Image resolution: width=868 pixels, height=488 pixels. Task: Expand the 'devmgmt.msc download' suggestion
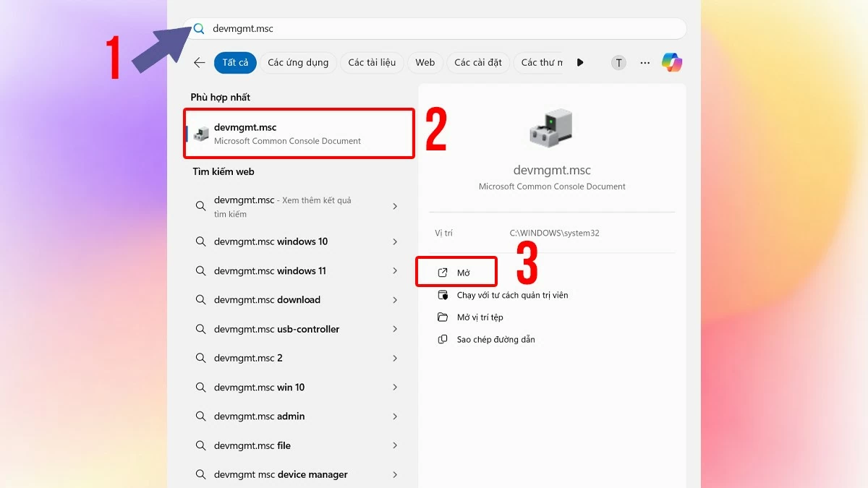click(x=396, y=299)
